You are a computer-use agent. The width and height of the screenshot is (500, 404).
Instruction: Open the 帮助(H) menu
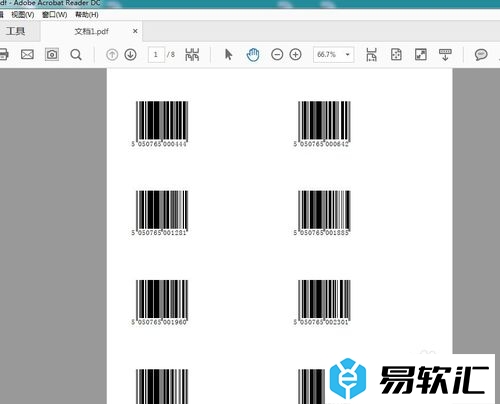pos(87,15)
